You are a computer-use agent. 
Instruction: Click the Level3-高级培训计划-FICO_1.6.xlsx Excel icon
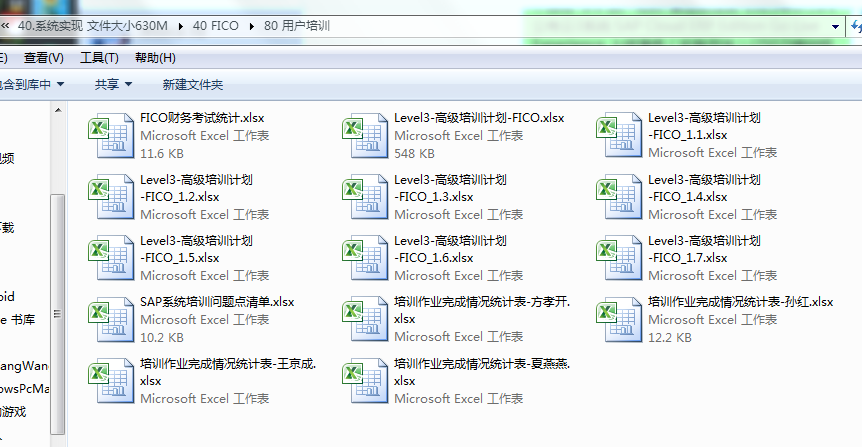[363, 259]
